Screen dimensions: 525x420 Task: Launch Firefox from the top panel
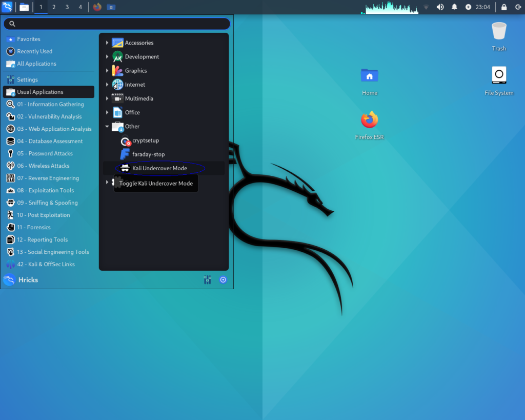pos(97,7)
